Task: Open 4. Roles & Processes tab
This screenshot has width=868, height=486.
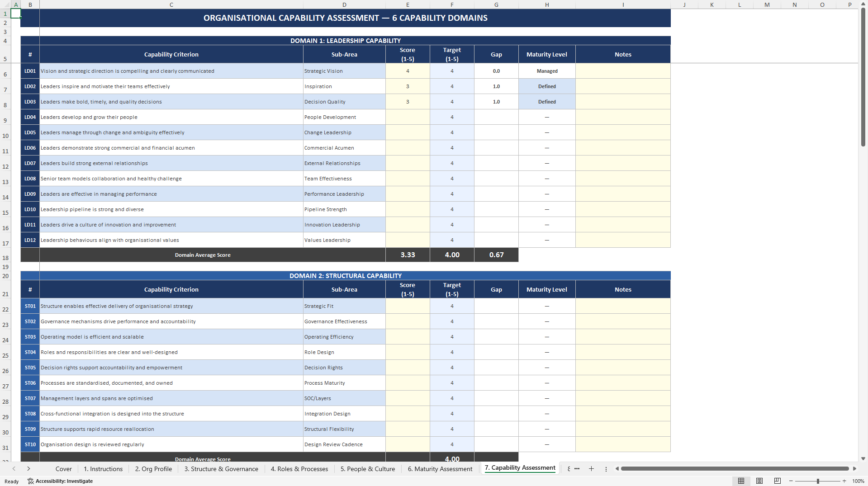Action: point(299,469)
